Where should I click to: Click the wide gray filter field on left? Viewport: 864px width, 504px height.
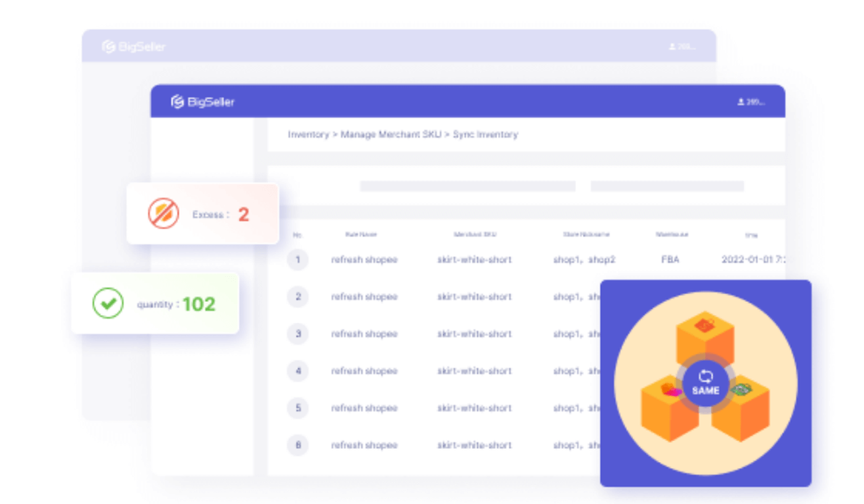(467, 186)
